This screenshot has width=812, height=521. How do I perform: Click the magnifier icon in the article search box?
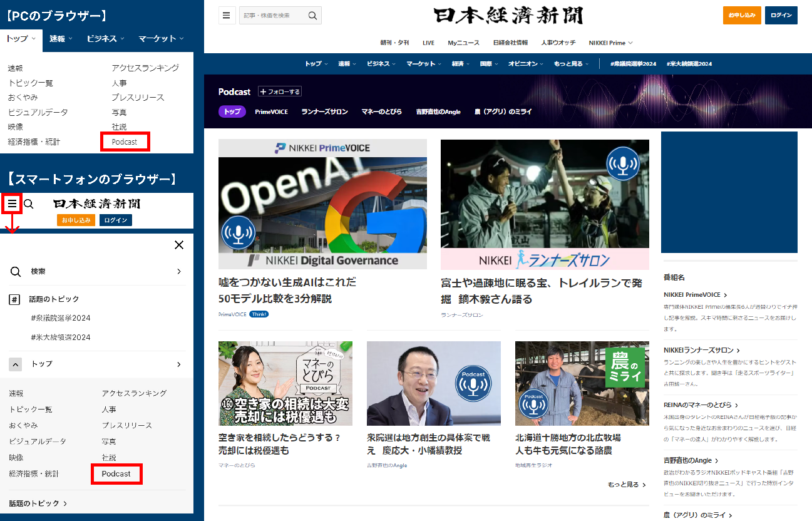[x=312, y=15]
